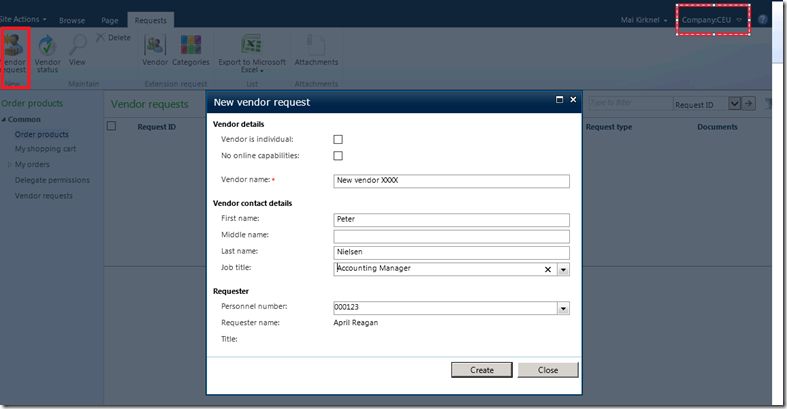Image resolution: width=787 pixels, height=409 pixels.
Task: Check the Vendor is individual checkbox
Action: pyautogui.click(x=338, y=139)
